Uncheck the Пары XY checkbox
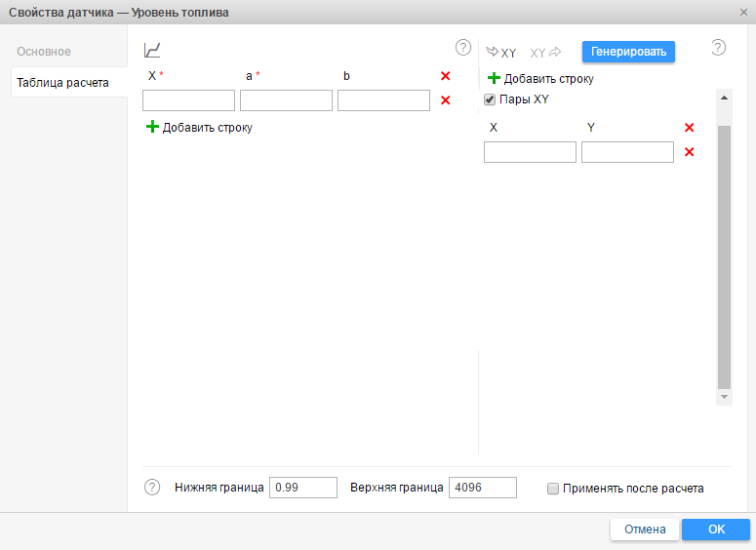756x550 pixels. (490, 99)
